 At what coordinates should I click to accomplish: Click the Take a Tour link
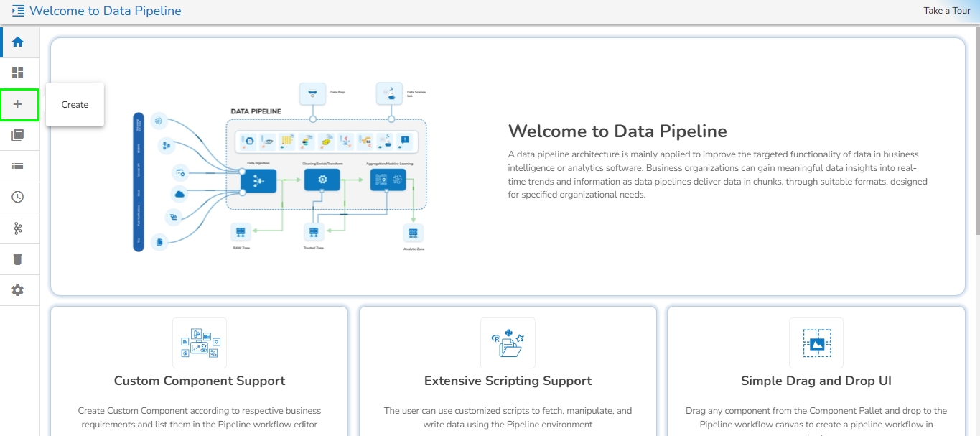click(x=947, y=11)
